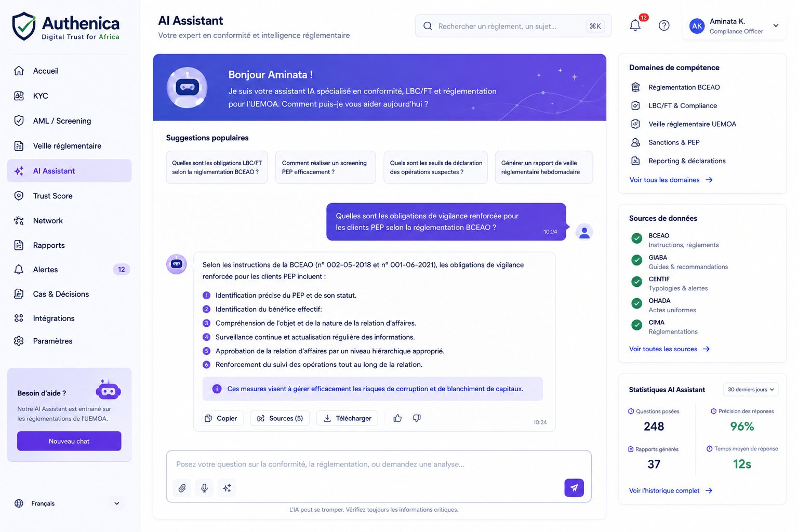This screenshot has width=798, height=532.
Task: Click the green check beside BCEAO source
Action: coord(636,238)
